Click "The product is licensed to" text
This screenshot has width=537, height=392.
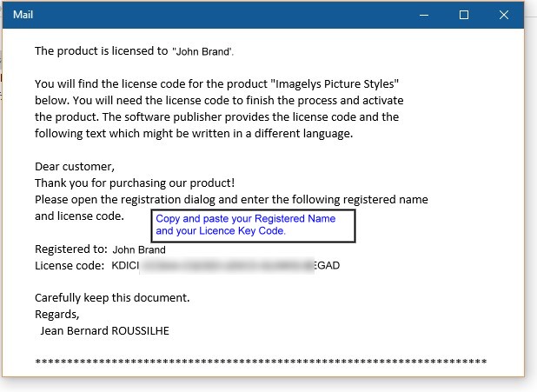[101, 51]
